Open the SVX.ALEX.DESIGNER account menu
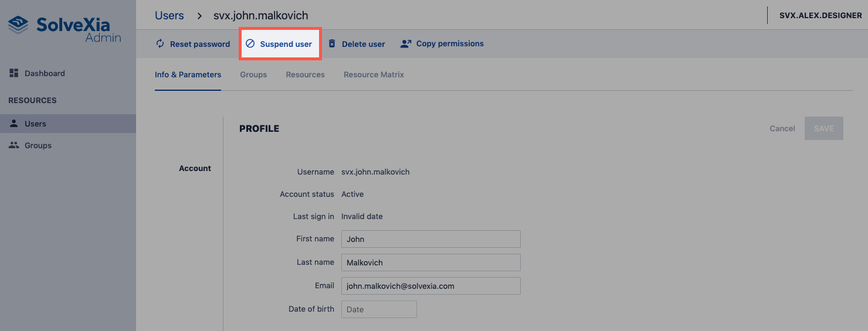The height and width of the screenshot is (331, 868). click(x=820, y=15)
